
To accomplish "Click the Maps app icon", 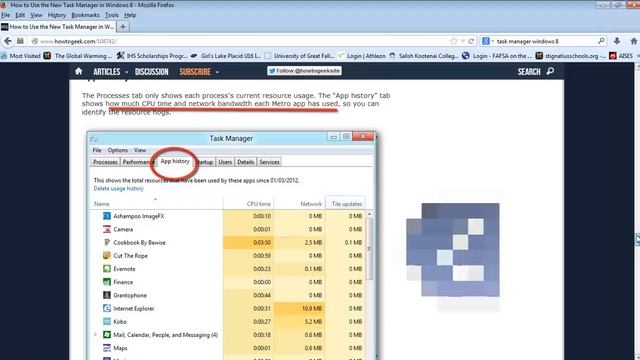I will coord(107,348).
